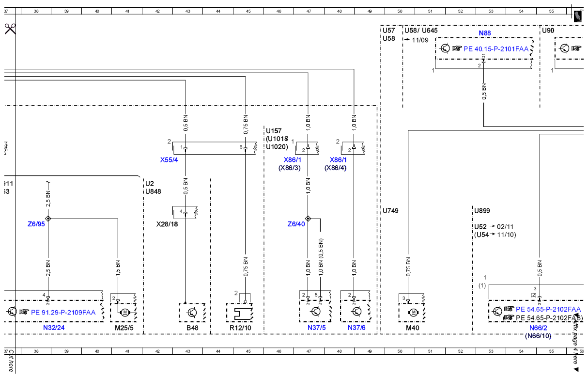Click the (N66/10) label
The image size is (588, 378).
(538, 336)
